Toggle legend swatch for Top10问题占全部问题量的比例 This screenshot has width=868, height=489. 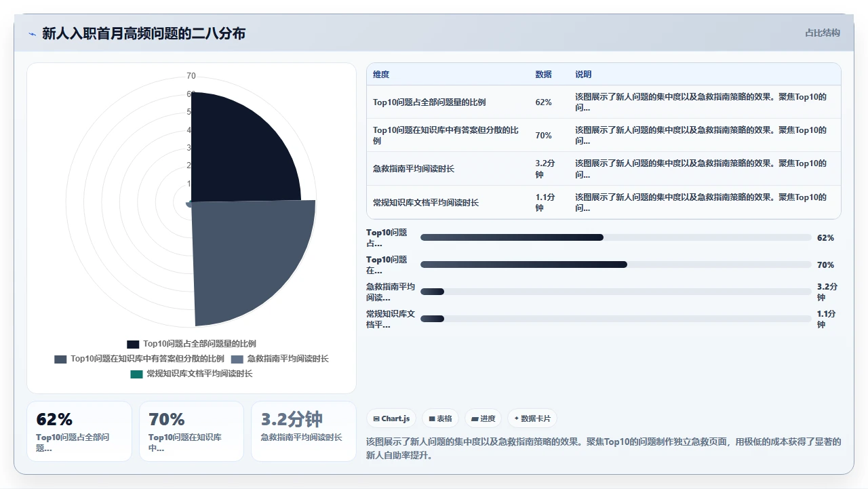pos(133,344)
